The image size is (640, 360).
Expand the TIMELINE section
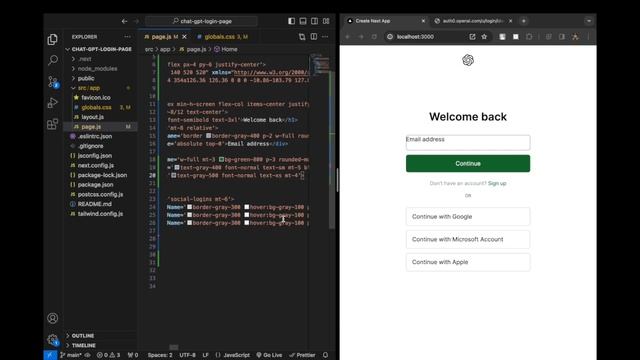[84, 345]
